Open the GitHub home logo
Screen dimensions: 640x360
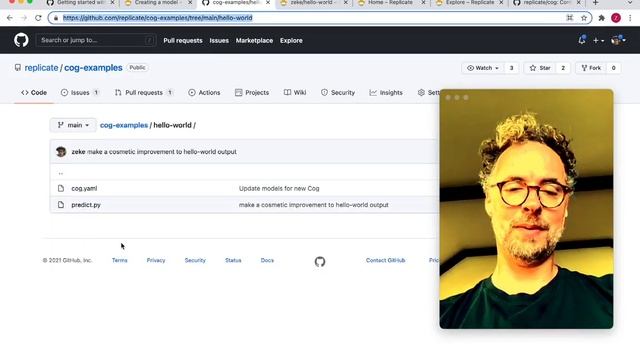tap(21, 40)
